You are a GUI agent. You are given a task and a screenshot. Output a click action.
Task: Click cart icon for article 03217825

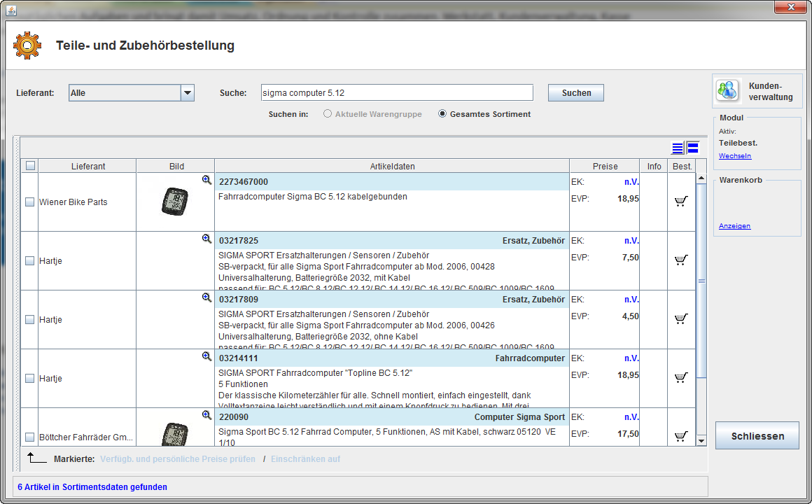[680, 260]
